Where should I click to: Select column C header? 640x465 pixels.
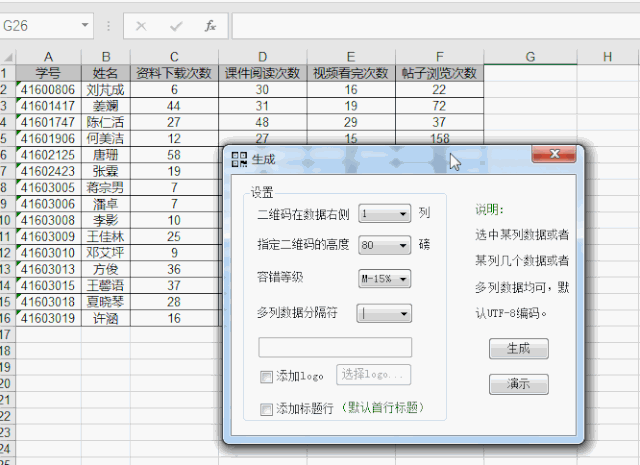[174, 57]
